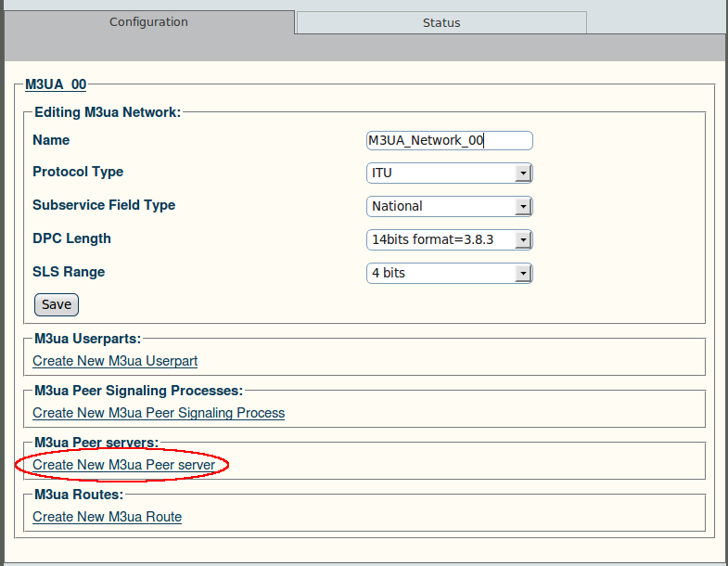
Task: Open Create New M3ua Route link
Action: (x=108, y=517)
